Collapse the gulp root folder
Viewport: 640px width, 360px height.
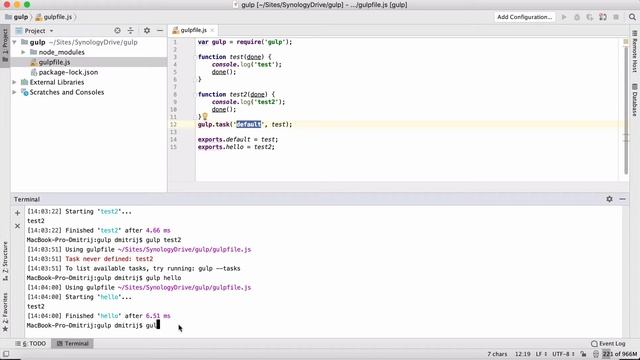[15, 42]
